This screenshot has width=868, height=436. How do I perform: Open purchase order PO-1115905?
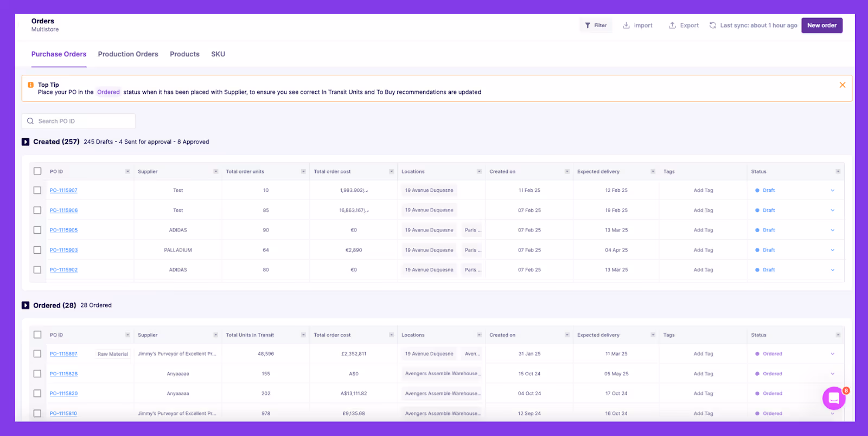click(63, 230)
